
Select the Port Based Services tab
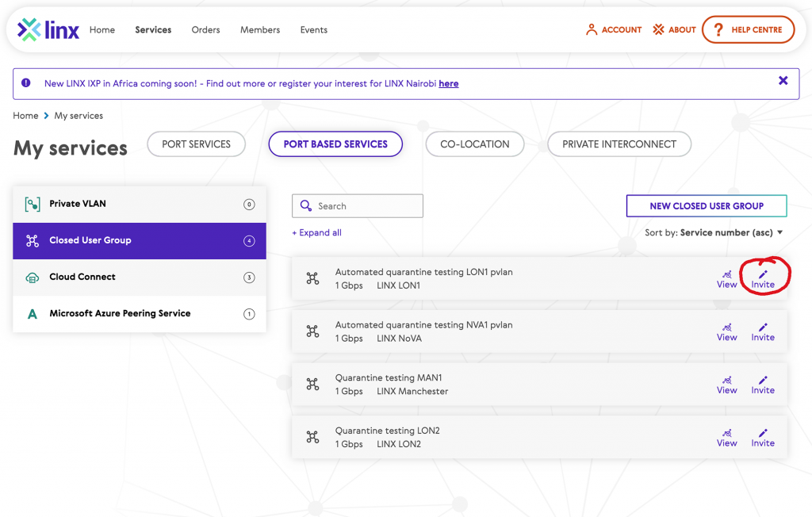(335, 144)
